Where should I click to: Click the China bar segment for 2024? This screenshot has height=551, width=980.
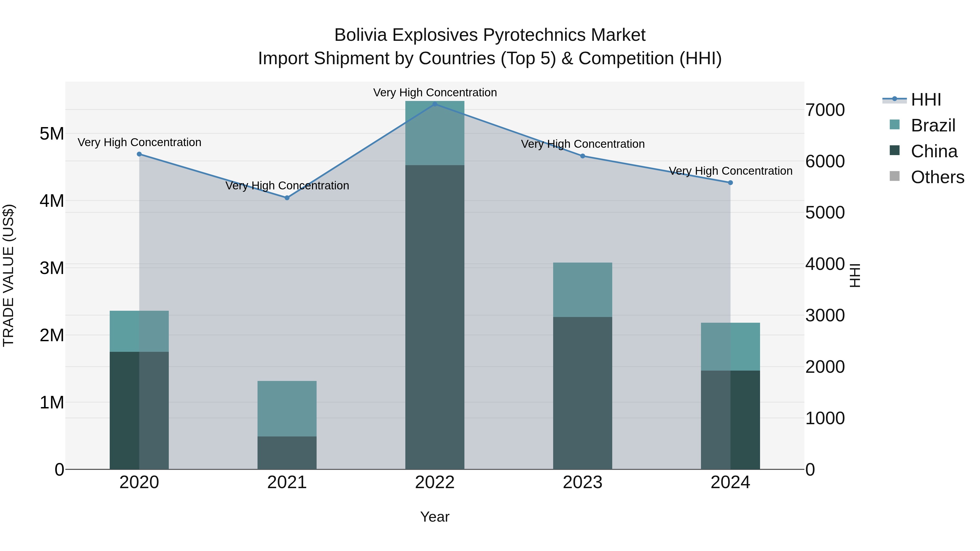[x=730, y=420]
